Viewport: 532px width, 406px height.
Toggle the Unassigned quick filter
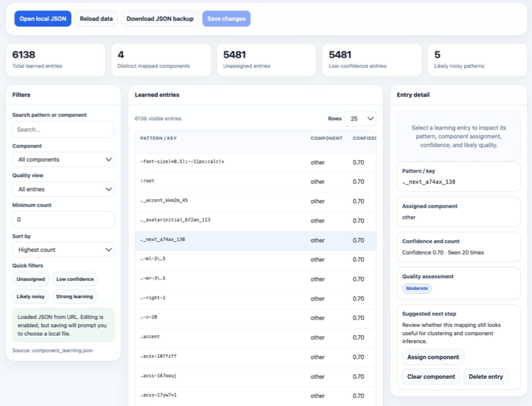[30, 279]
